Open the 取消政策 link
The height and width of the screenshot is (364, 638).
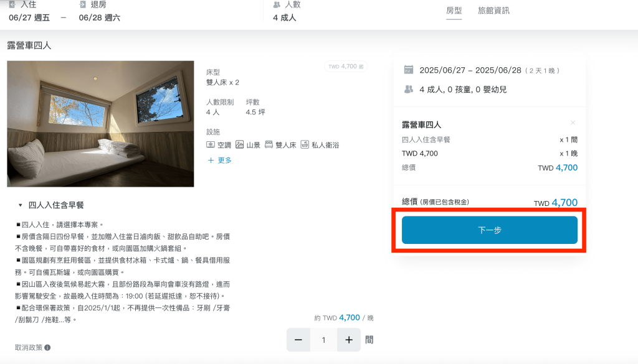pyautogui.click(x=29, y=348)
